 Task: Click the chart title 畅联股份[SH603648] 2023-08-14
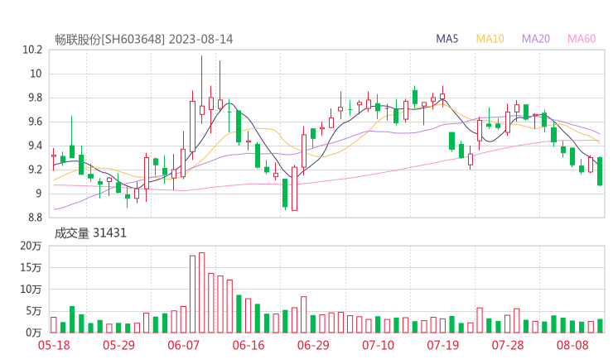pyautogui.click(x=143, y=39)
